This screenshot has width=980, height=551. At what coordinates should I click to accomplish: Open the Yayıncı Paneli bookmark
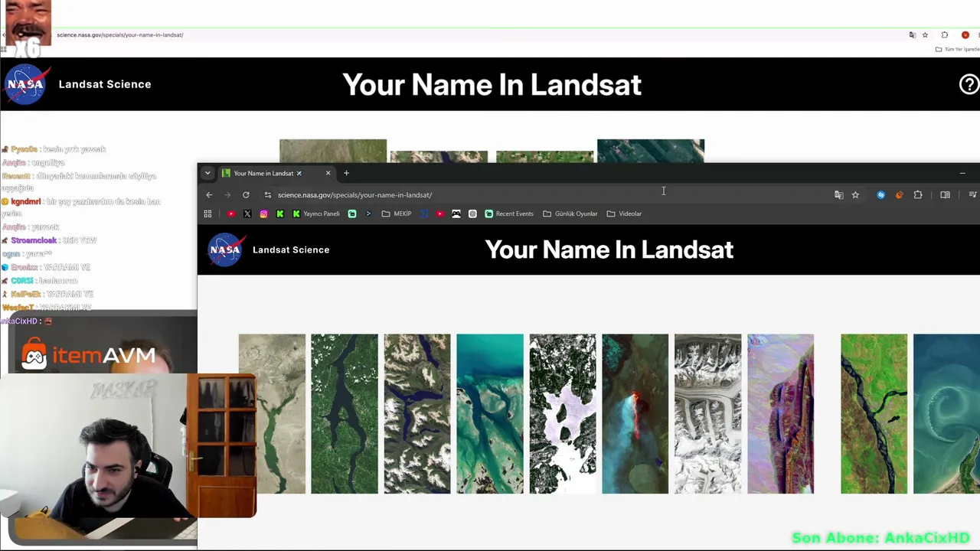(x=316, y=214)
